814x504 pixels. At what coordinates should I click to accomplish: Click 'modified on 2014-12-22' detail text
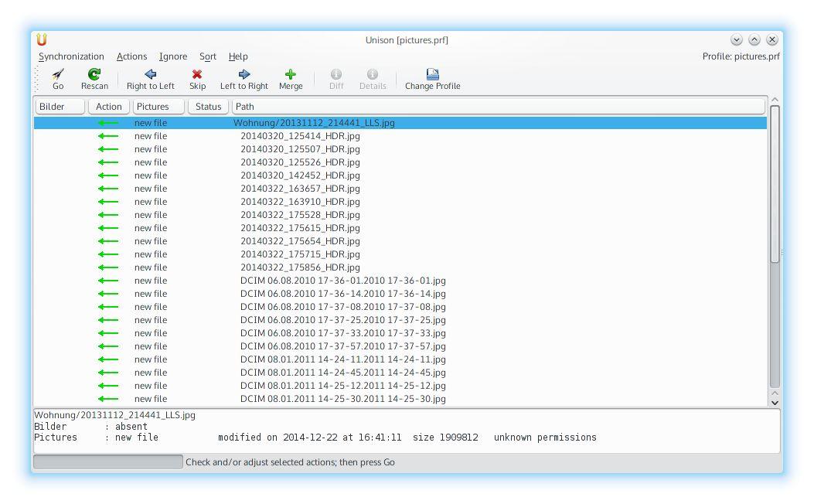(278, 438)
